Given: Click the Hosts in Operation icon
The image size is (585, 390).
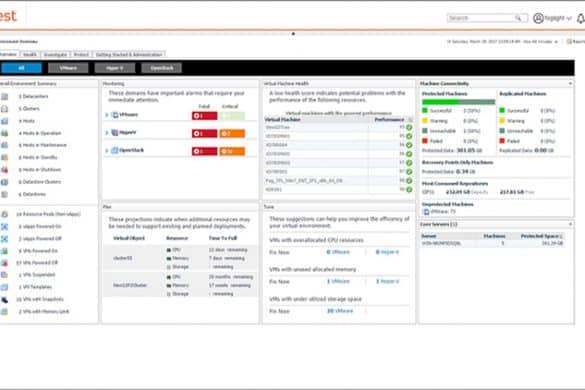Looking at the screenshot, I should point(4,133).
